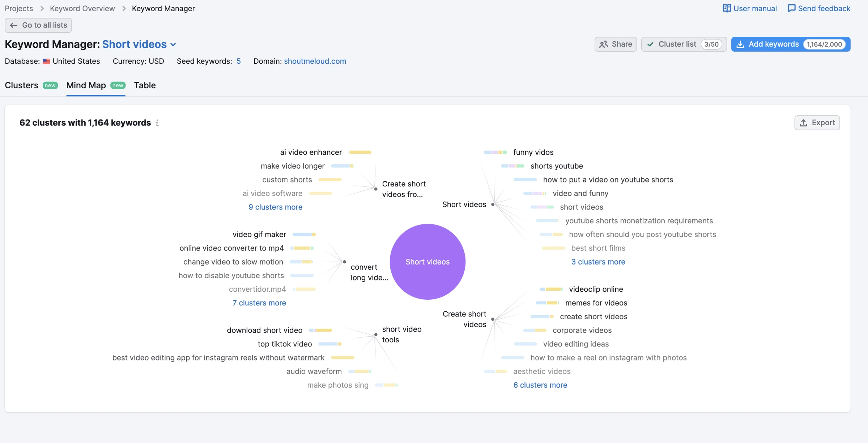Click the Create short videos branch node
Viewport: 868px width, 443px height.
(x=464, y=319)
